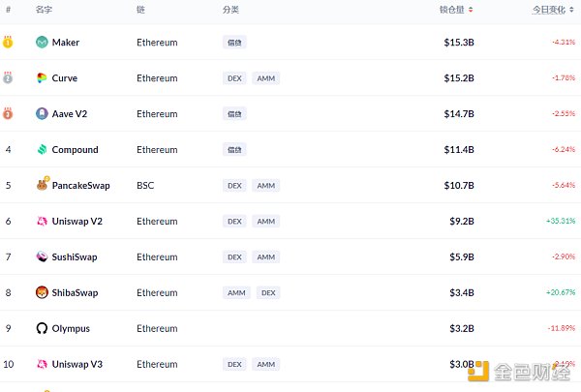Screen dimensions: 581x392
Task: Click the PancakeSwap bunny logo icon
Action: click(43, 184)
